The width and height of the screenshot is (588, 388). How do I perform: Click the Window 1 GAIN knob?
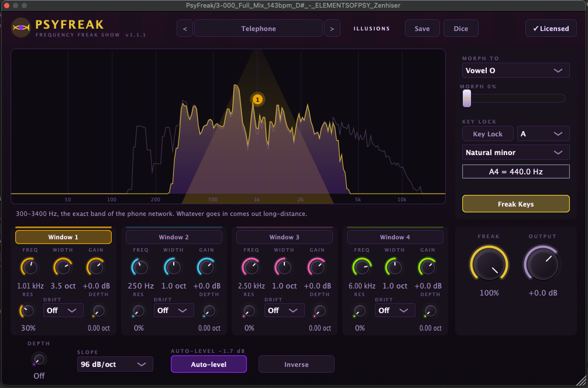95,267
